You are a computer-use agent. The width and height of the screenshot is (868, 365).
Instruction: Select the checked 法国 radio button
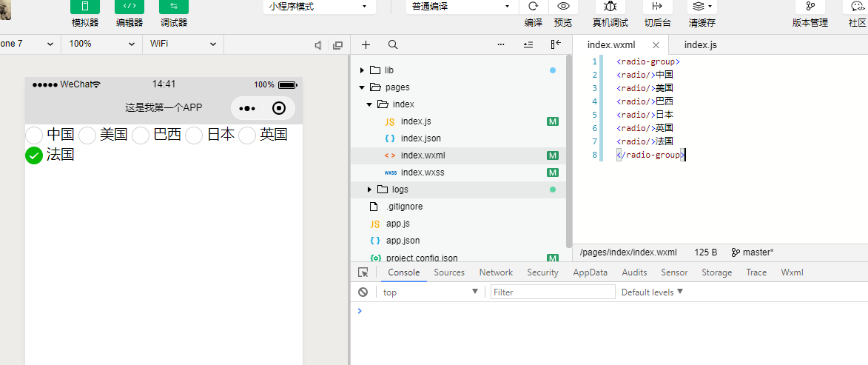tap(34, 155)
